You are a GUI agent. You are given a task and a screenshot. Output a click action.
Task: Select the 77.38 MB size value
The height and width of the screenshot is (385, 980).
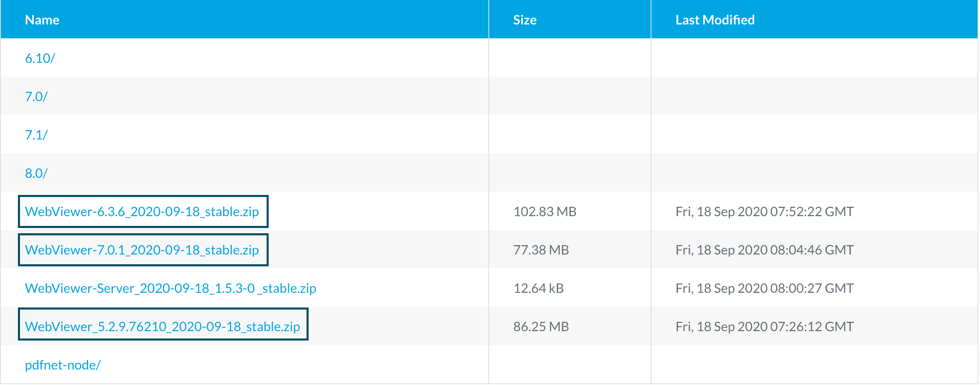541,250
